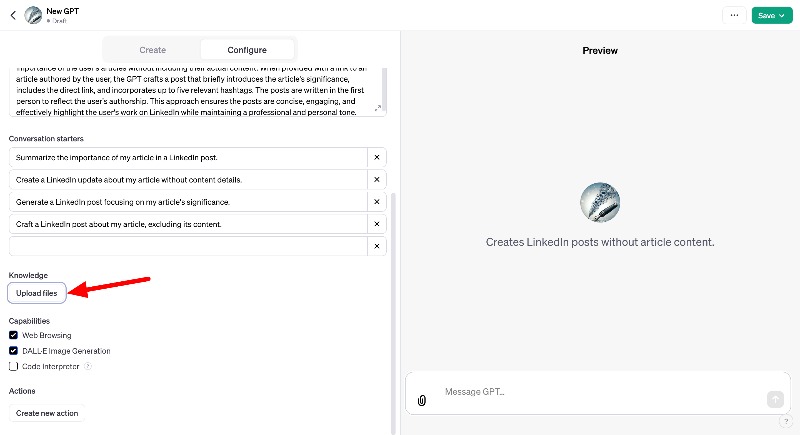This screenshot has height=435, width=800.
Task: Click the GPT profile avatar in the header
Action: pyautogui.click(x=34, y=15)
